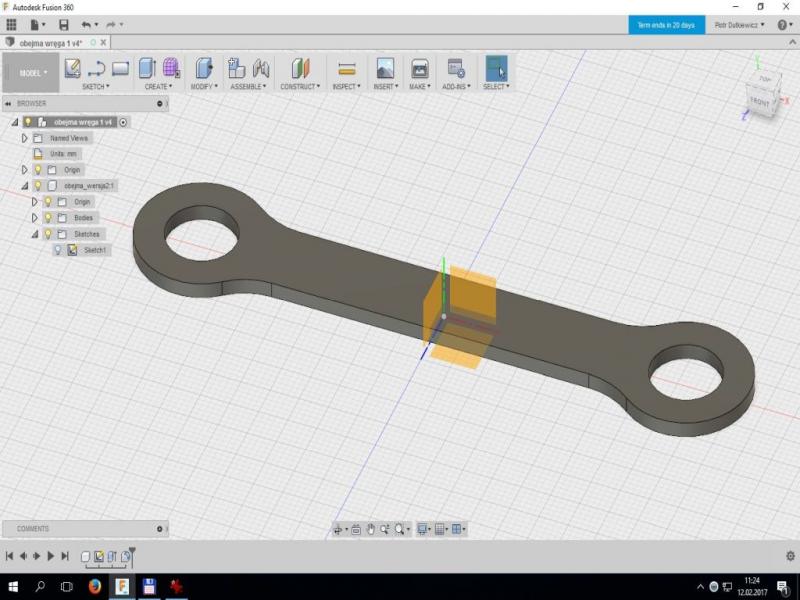Select the Joint tool in Assemble

pos(262,68)
